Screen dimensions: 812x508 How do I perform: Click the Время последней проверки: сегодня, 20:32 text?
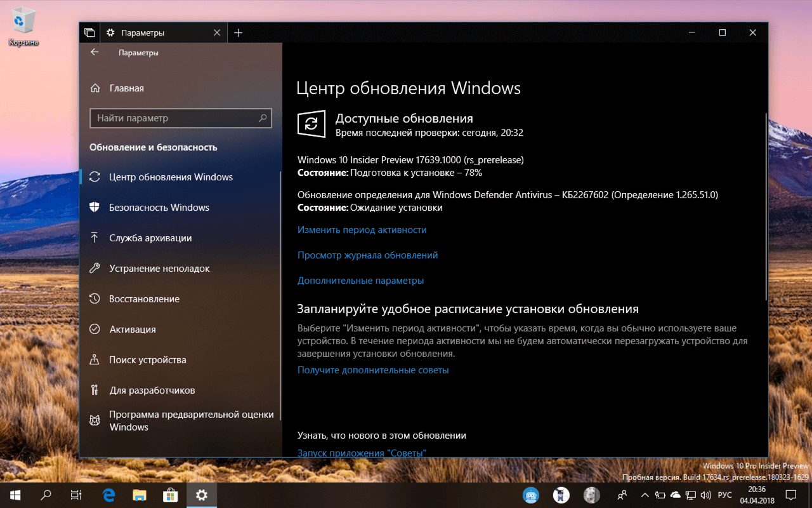(429, 133)
